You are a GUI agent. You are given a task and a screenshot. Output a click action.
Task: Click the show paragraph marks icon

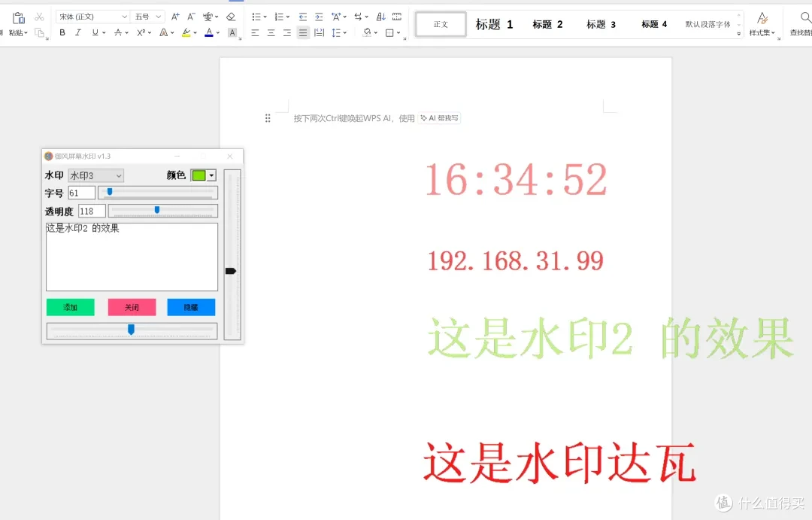coord(397,17)
